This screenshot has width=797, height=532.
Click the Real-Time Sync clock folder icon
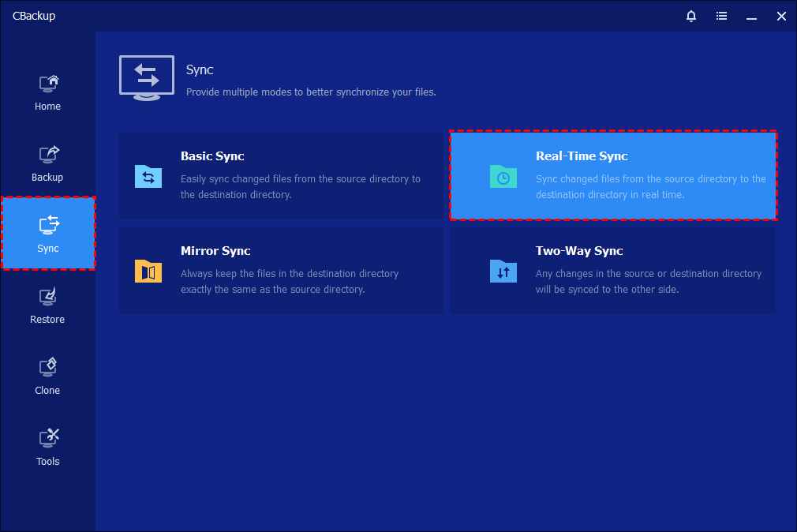(x=503, y=176)
